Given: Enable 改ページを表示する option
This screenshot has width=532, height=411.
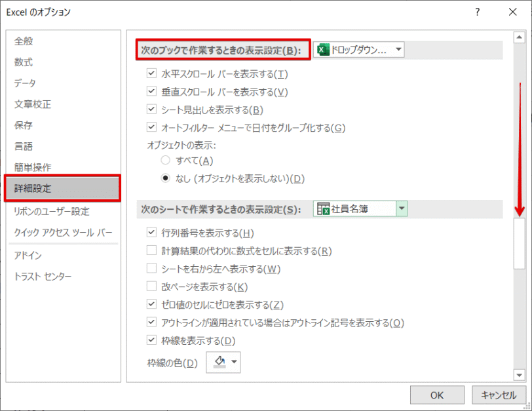Looking at the screenshot, I should 152,285.
